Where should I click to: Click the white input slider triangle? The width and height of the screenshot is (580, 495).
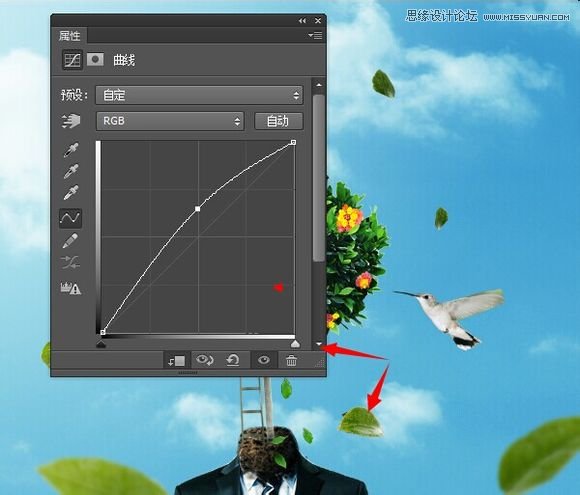coord(295,344)
